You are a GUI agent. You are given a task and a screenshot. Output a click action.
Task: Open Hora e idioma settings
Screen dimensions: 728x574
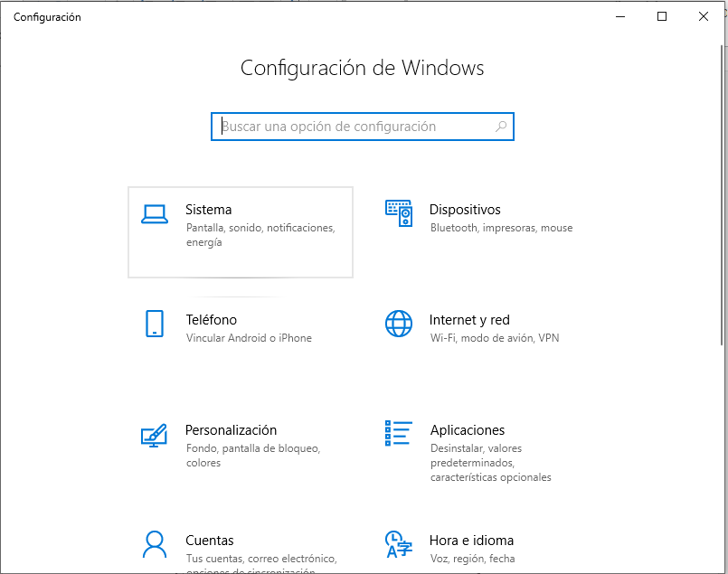tap(472, 540)
